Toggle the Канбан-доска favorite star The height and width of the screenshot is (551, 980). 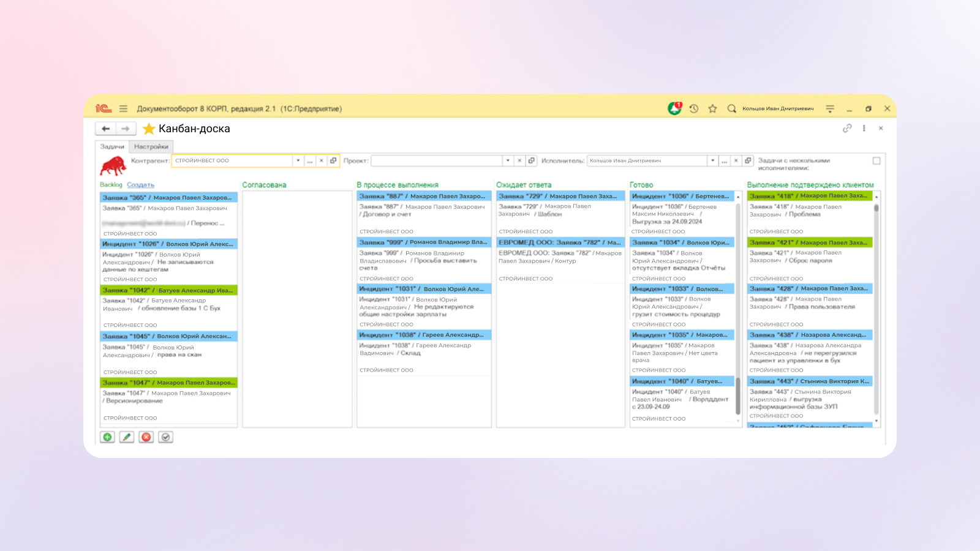pyautogui.click(x=149, y=129)
